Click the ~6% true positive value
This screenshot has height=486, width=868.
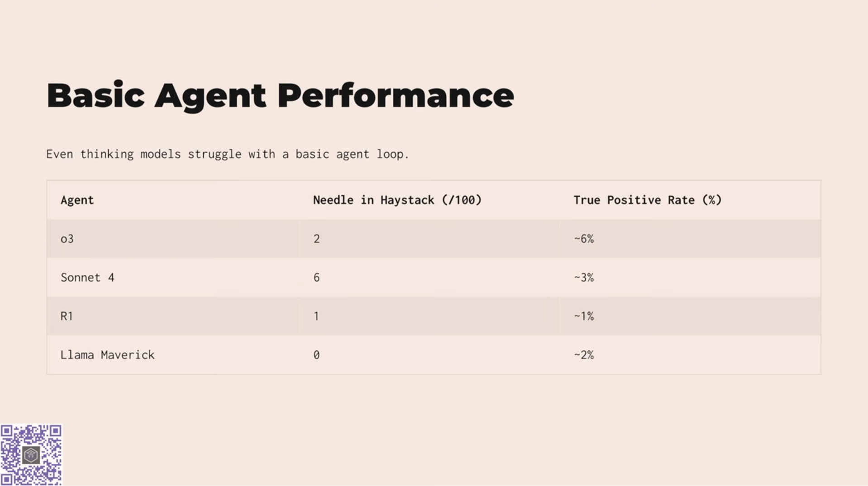(x=584, y=239)
